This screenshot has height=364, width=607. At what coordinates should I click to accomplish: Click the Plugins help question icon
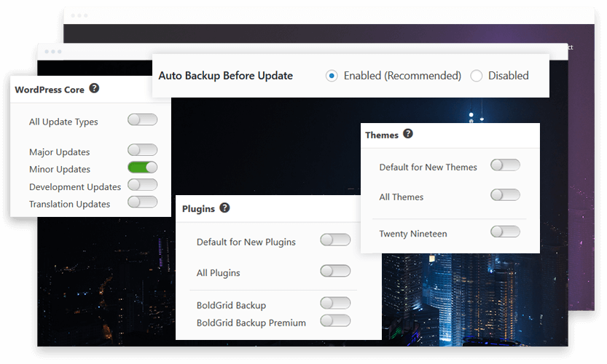point(224,208)
